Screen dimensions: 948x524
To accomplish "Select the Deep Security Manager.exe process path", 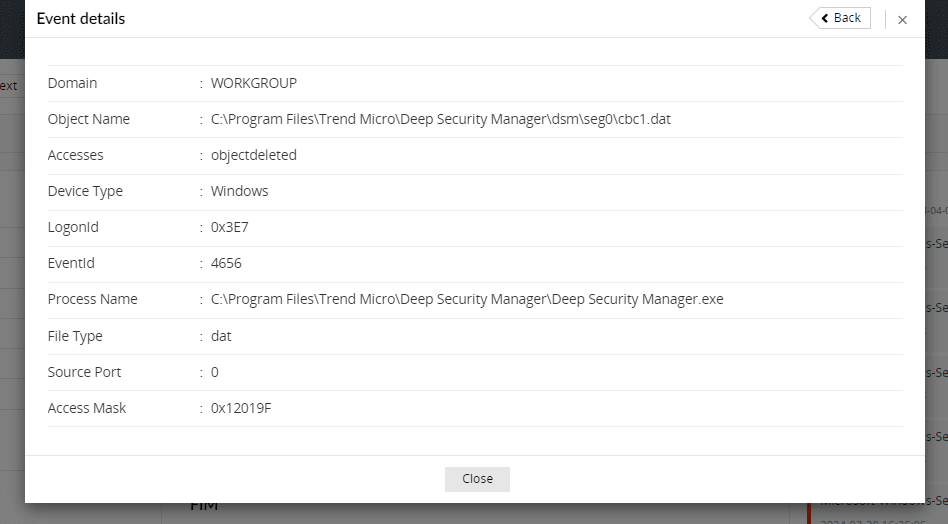I will 467,299.
